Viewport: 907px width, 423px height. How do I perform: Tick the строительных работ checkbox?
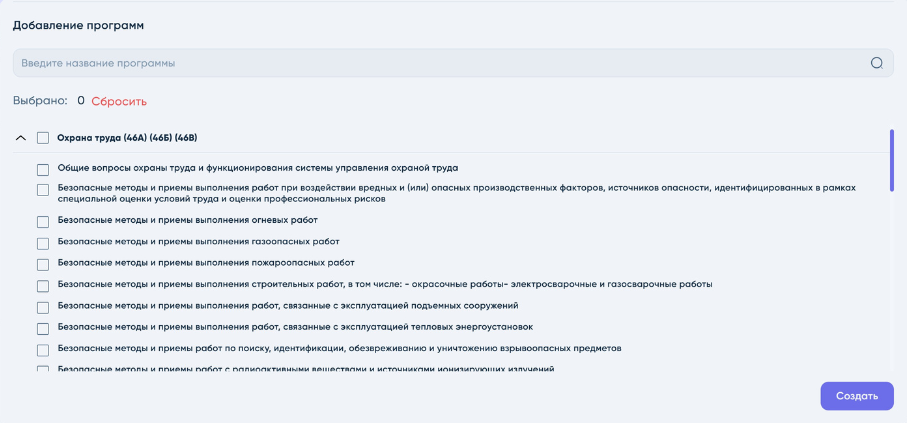(43, 286)
